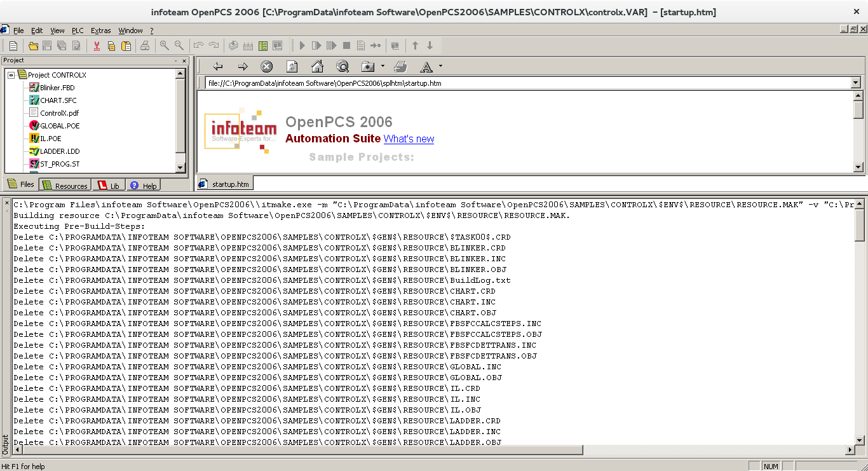868x471 pixels.
Task: Go back in the browser pane
Action: click(218, 66)
